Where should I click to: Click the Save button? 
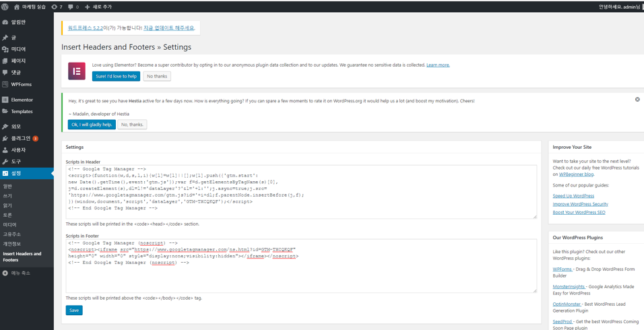74,310
